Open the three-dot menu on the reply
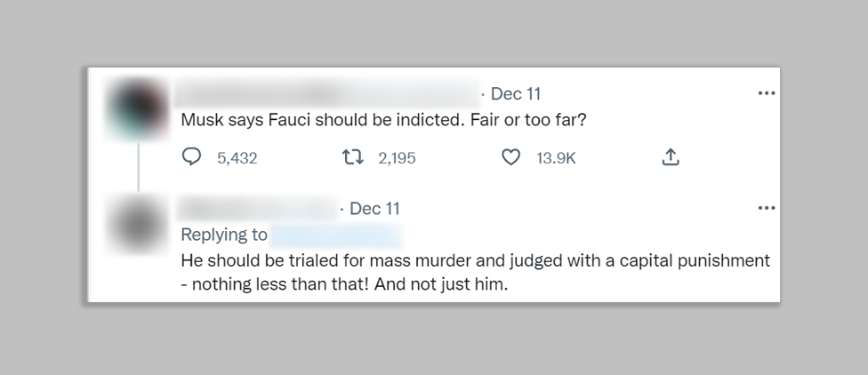868x375 pixels. (x=766, y=208)
